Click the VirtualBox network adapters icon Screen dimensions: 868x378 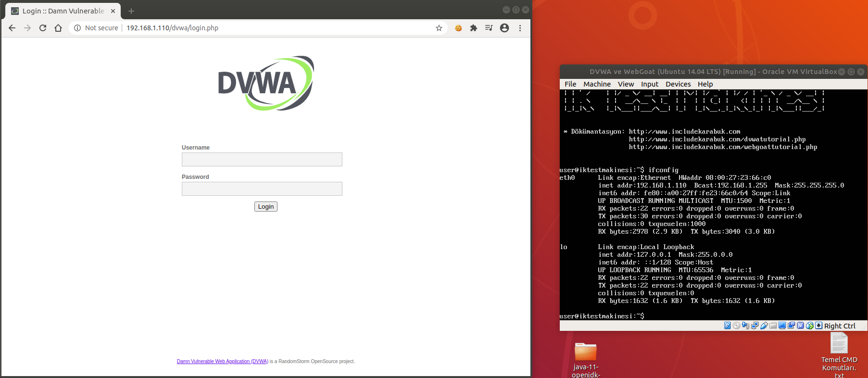(x=755, y=326)
